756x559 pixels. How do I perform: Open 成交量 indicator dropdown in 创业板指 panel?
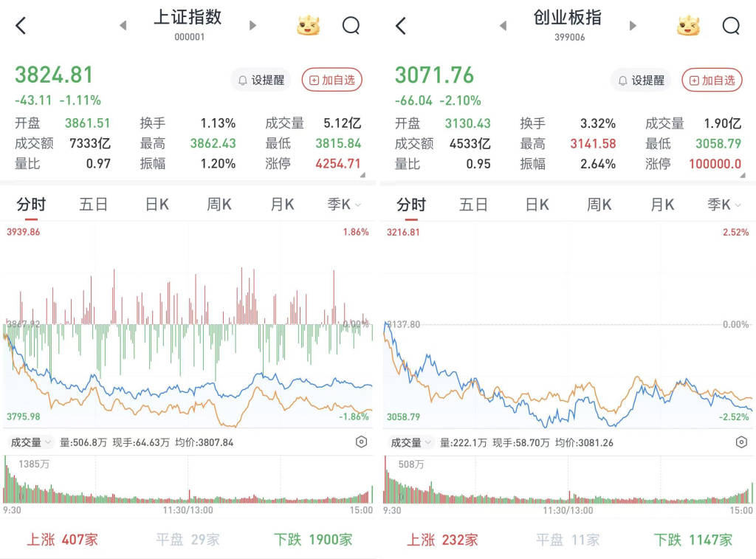(408, 442)
